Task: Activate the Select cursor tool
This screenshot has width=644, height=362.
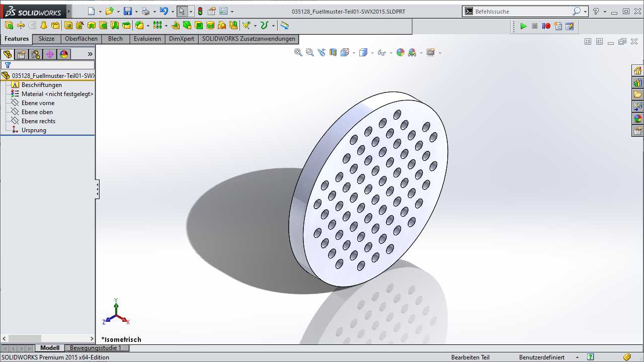Action: (x=182, y=11)
